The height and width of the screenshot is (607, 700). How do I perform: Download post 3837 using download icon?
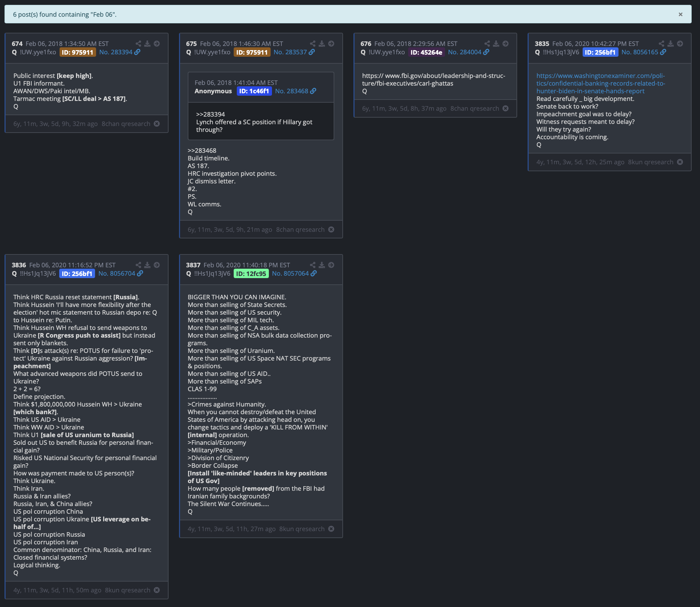pyautogui.click(x=322, y=265)
